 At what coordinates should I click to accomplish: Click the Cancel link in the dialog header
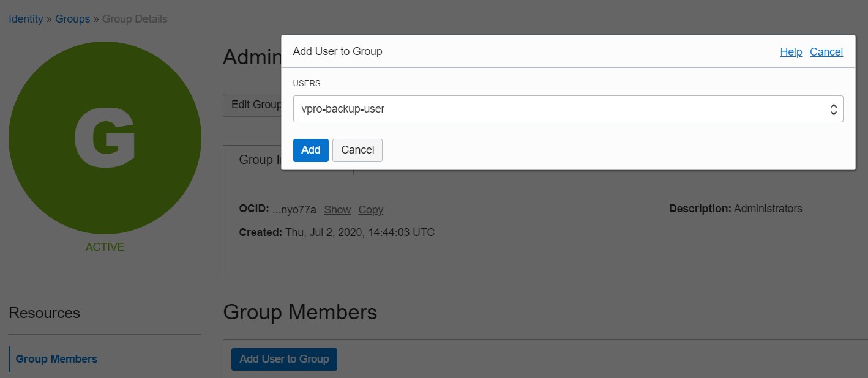826,52
